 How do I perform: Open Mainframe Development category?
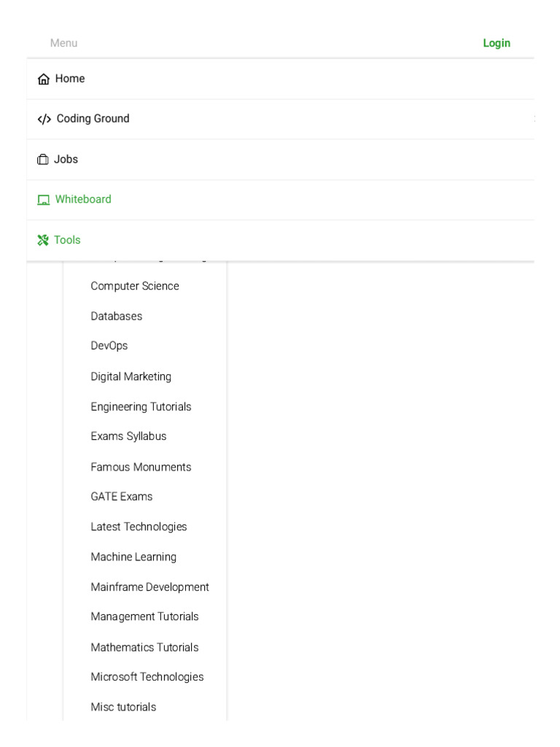tap(149, 587)
